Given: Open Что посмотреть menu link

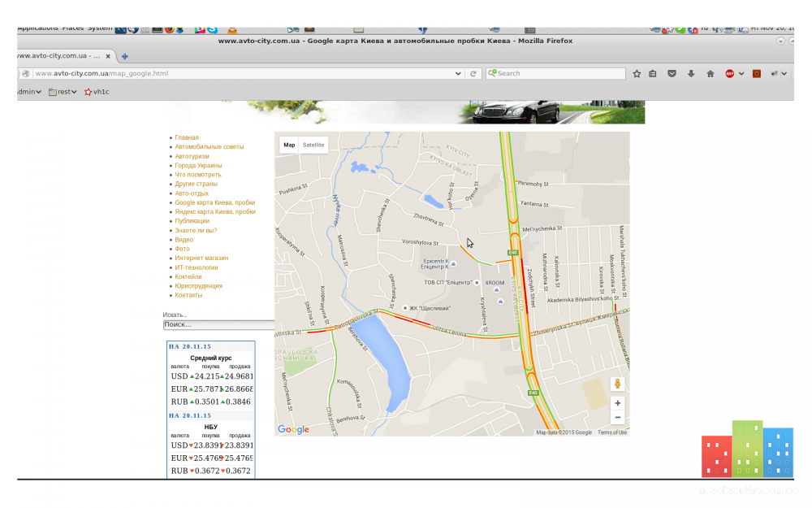Looking at the screenshot, I should tap(197, 175).
